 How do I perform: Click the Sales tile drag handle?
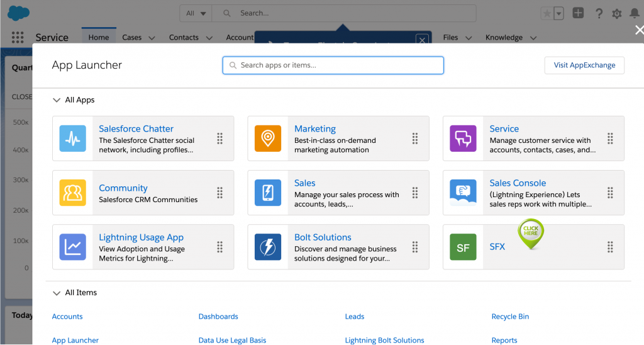(x=415, y=193)
